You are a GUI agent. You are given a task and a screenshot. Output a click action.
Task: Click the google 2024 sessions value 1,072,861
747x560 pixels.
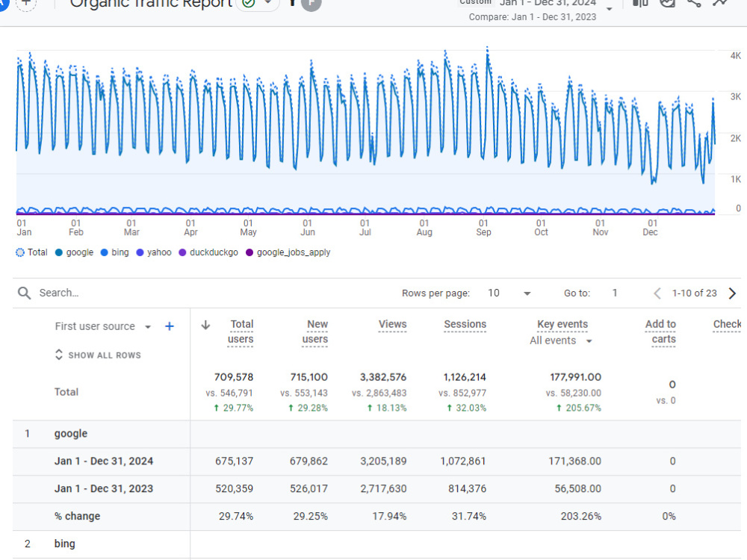[463, 461]
